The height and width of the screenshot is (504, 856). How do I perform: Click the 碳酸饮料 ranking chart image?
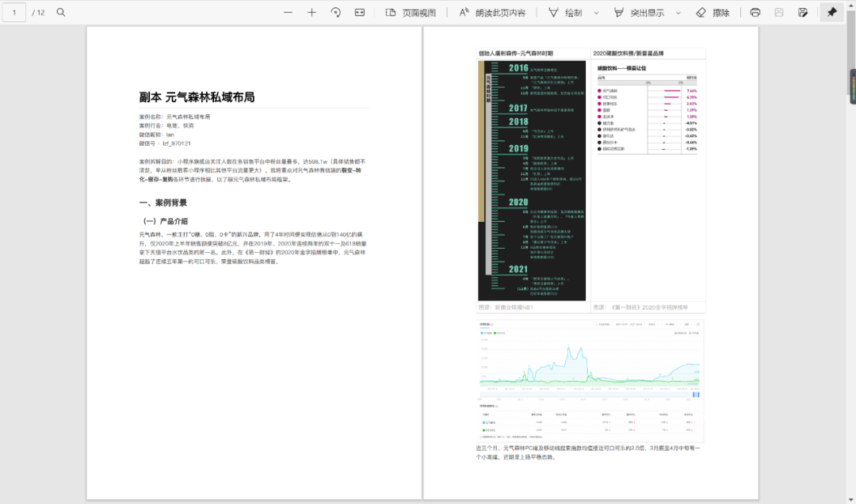coord(648,109)
